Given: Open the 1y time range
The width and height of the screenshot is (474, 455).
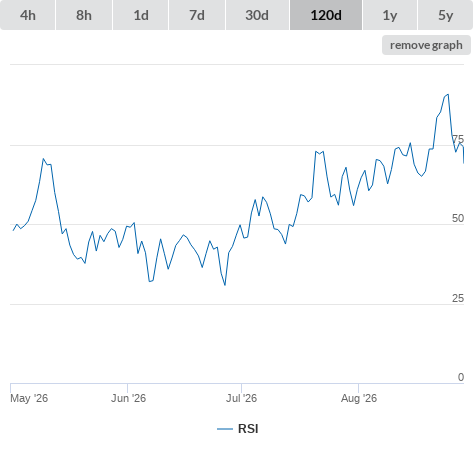Looking at the screenshot, I should coord(390,15).
